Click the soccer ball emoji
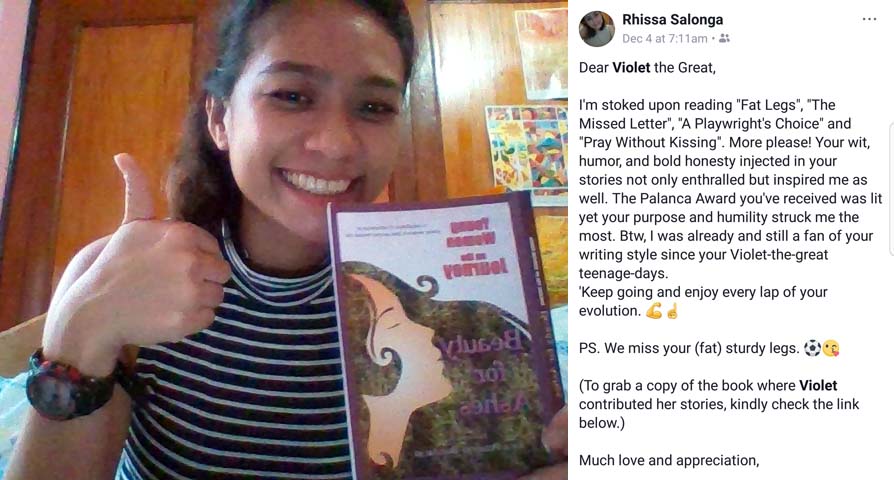 (x=812, y=348)
